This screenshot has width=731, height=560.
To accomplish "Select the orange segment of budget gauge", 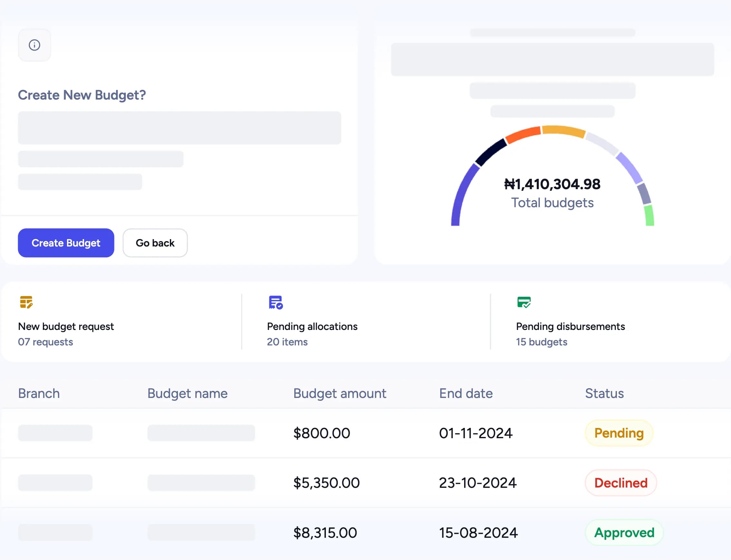I will pyautogui.click(x=523, y=134).
